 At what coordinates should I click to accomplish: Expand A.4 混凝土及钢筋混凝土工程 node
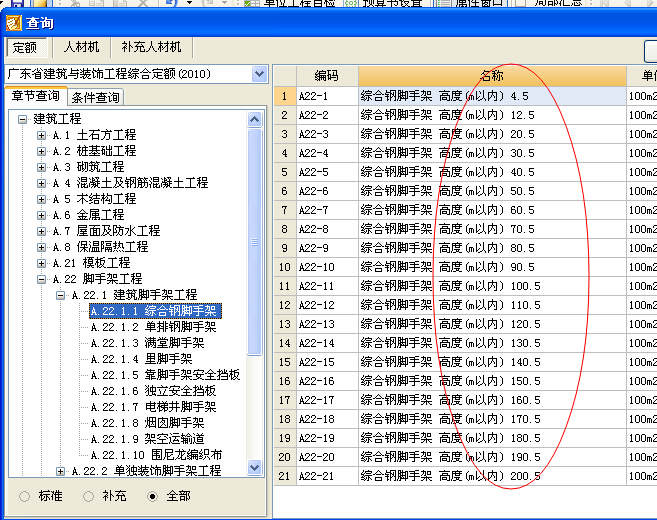41,183
